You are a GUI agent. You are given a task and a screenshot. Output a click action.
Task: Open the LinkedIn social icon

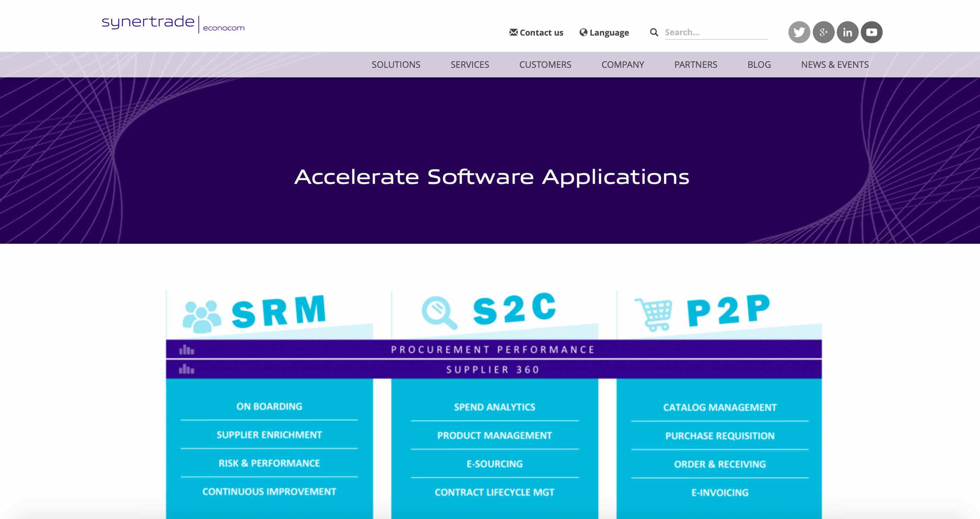click(847, 32)
